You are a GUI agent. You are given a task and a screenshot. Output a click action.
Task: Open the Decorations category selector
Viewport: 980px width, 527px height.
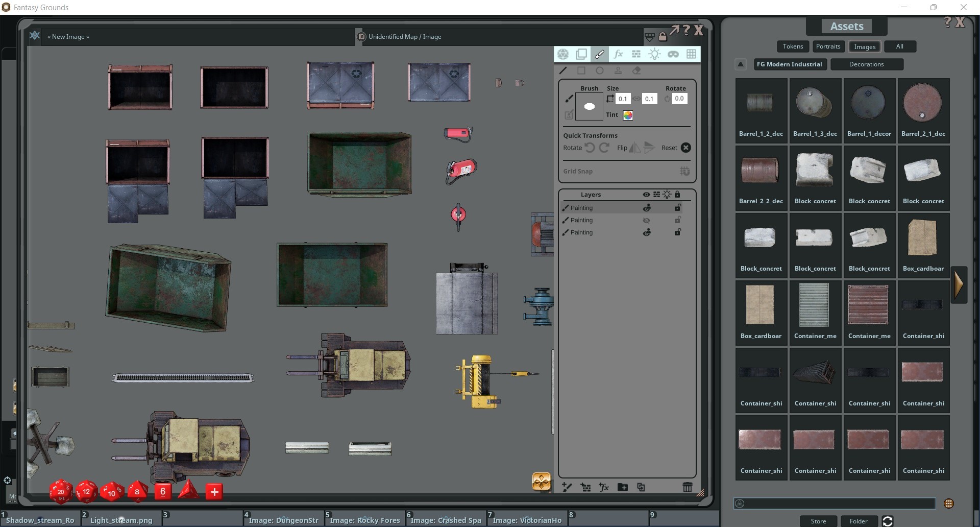click(867, 64)
